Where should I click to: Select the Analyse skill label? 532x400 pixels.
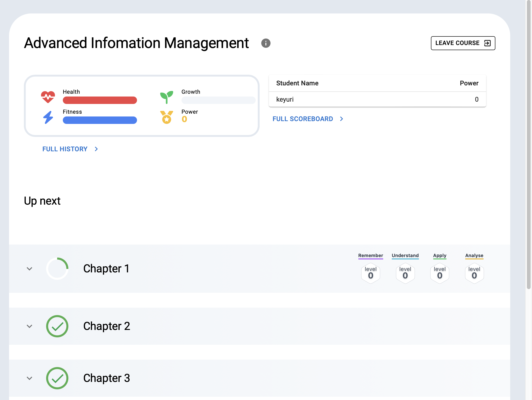(x=474, y=256)
